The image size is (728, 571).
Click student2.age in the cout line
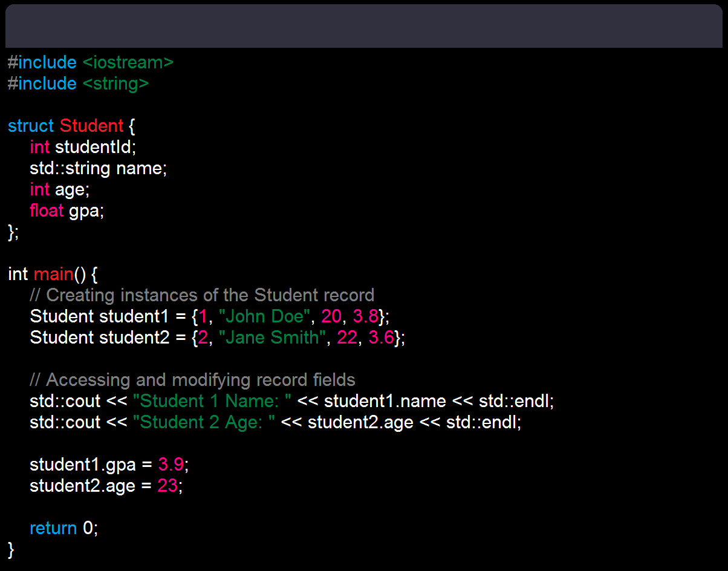tap(360, 422)
